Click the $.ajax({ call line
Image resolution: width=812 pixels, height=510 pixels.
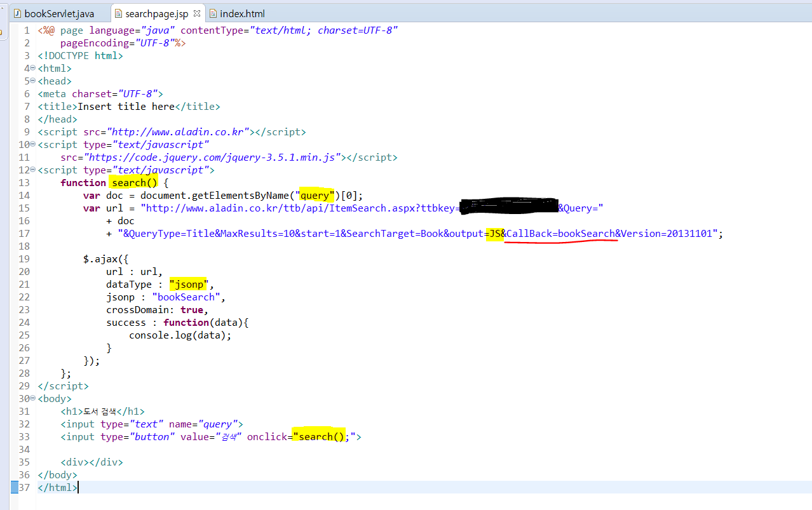[105, 259]
